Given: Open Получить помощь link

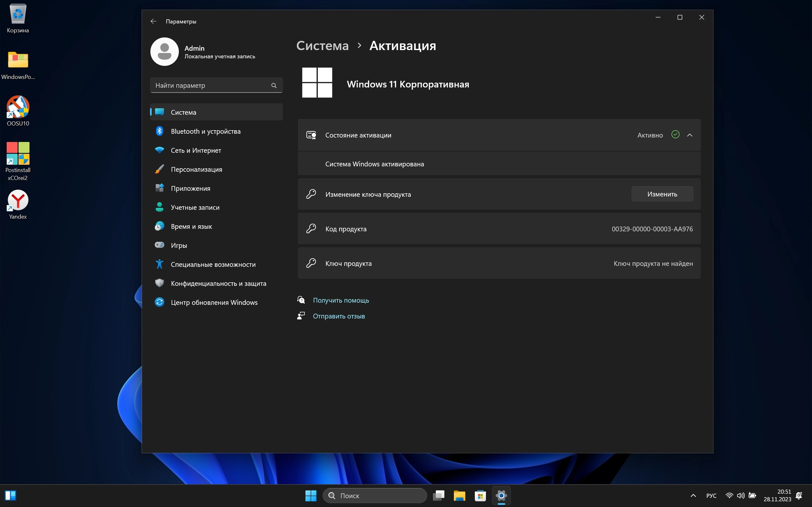Looking at the screenshot, I should point(341,300).
